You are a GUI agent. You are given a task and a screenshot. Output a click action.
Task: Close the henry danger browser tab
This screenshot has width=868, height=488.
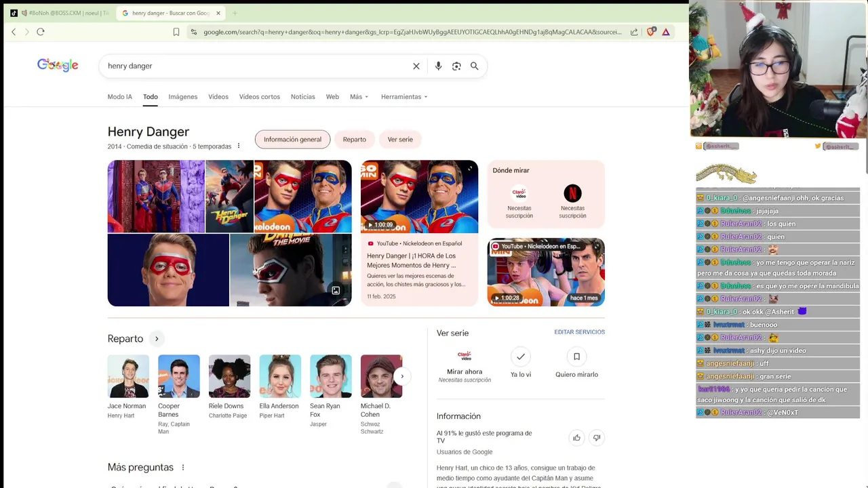click(218, 13)
